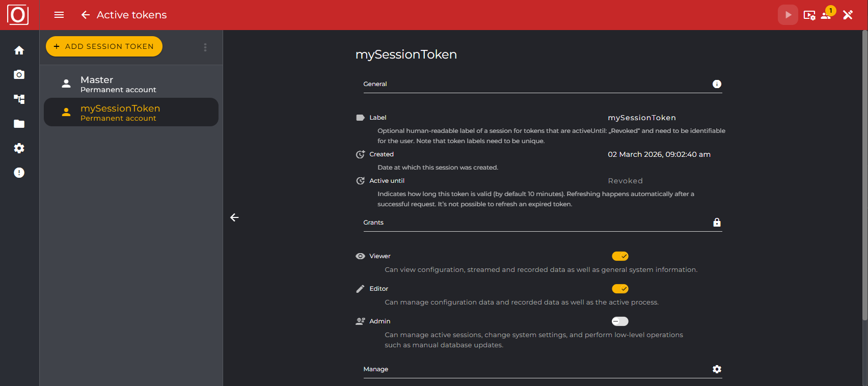The width and height of the screenshot is (868, 386).
Task: Open the alert exclamation icon in sidebar
Action: coord(19,173)
